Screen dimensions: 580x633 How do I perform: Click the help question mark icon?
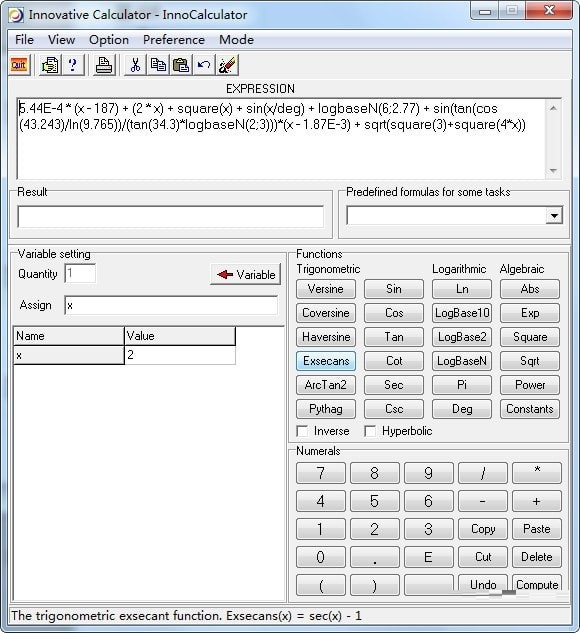point(73,65)
